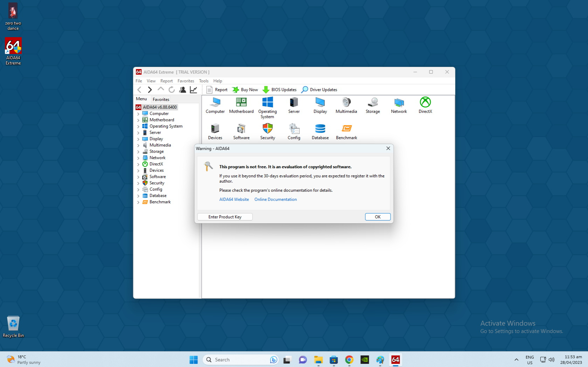Viewport: 588px width, 367px height.
Task: Expand the Network tree node
Action: [x=138, y=158]
